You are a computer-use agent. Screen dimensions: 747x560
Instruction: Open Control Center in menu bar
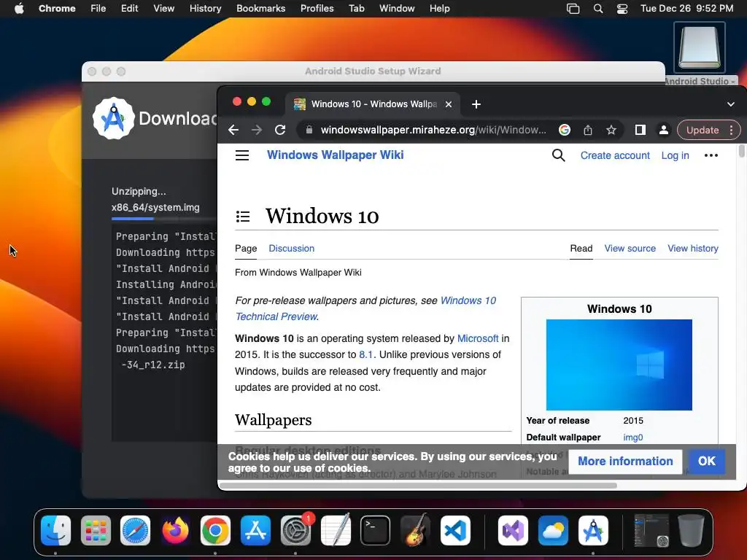point(622,9)
